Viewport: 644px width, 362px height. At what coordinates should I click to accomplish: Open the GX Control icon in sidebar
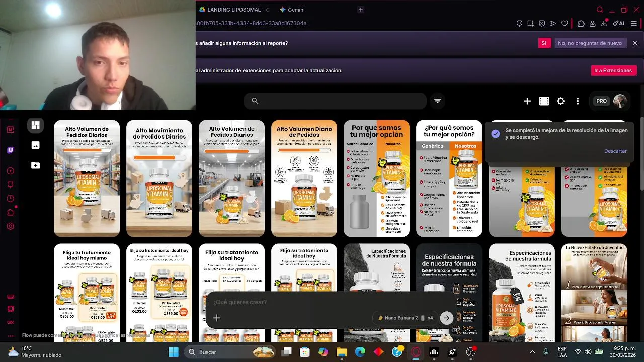10,322
